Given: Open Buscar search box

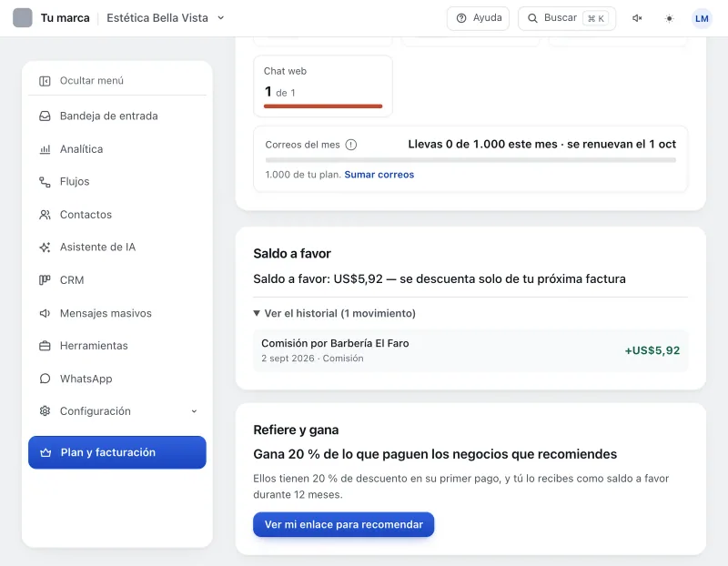Looking at the screenshot, I should point(567,18).
